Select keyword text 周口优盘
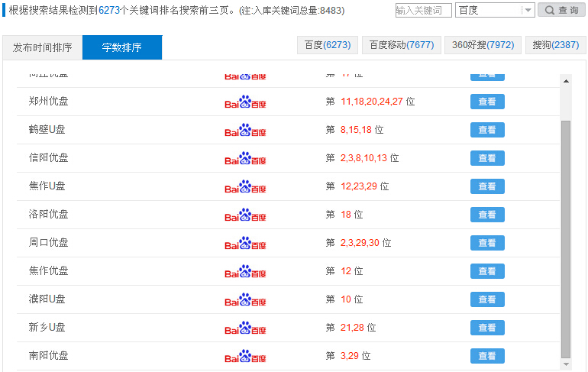Viewport: 588px width, 372px height. click(48, 243)
